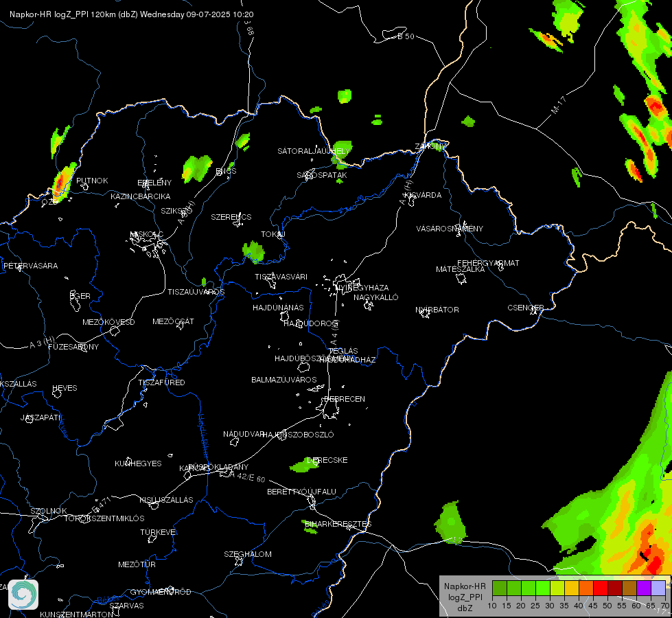The width and height of the screenshot is (672, 618).
Task: Click the BERETTYOUJFALU city label
Action: [302, 492]
